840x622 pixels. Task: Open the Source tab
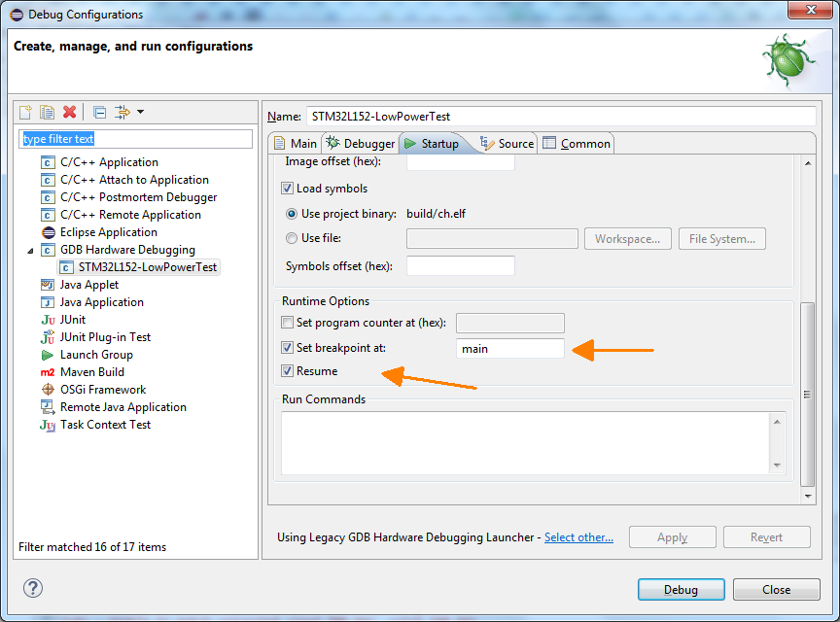tap(507, 144)
